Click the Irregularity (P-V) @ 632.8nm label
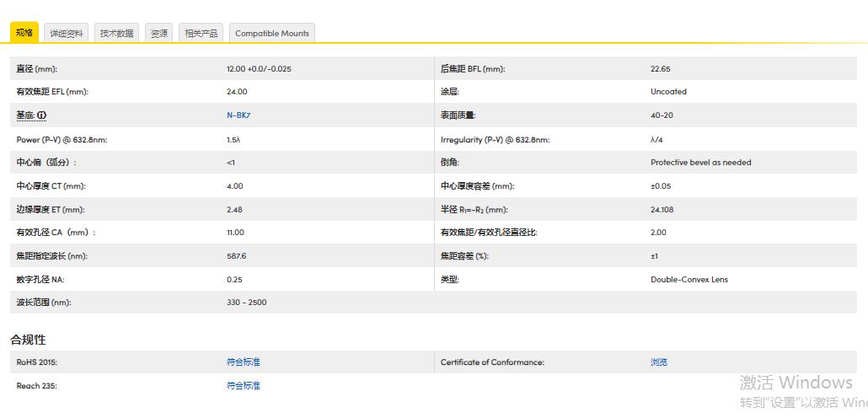 coord(495,140)
